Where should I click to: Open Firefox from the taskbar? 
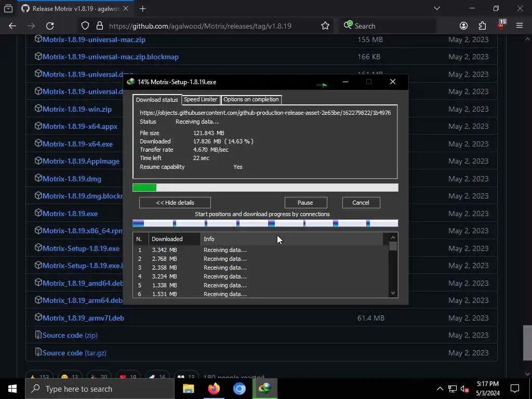[214, 389]
